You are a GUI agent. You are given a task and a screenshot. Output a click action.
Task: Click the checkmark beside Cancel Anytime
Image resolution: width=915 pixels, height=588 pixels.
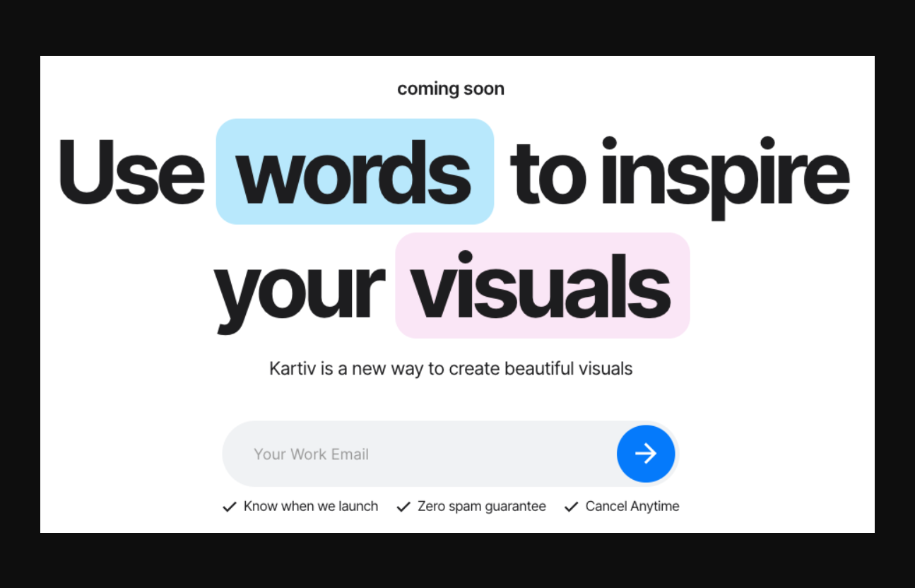point(571,507)
